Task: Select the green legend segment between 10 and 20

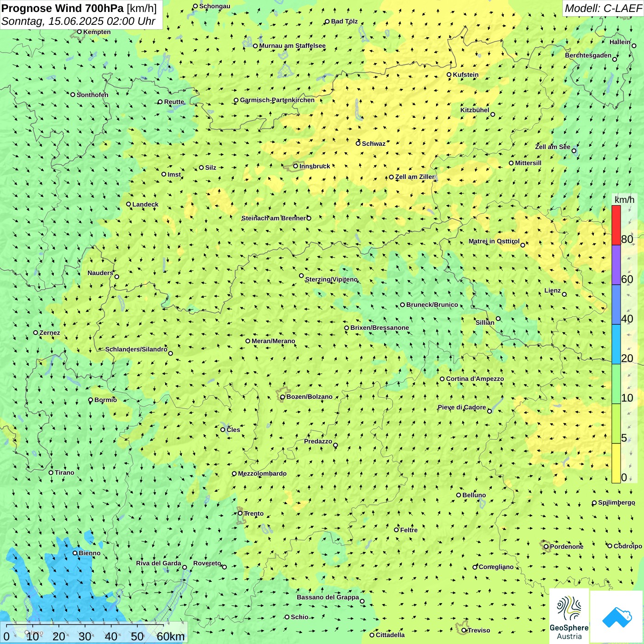Action: pos(616,384)
